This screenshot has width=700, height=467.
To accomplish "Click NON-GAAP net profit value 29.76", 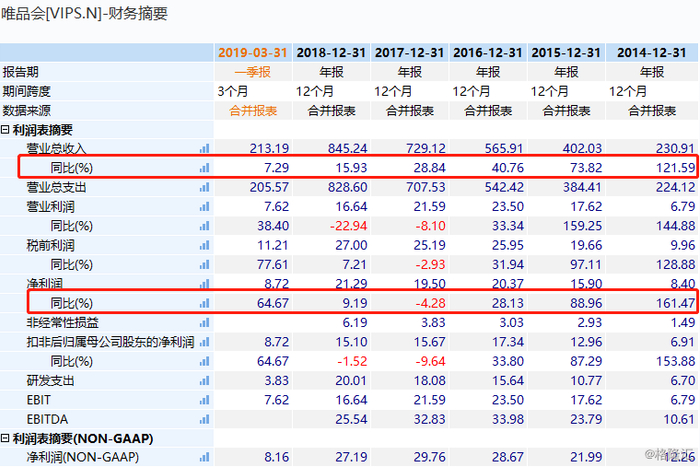I will coord(429,457).
